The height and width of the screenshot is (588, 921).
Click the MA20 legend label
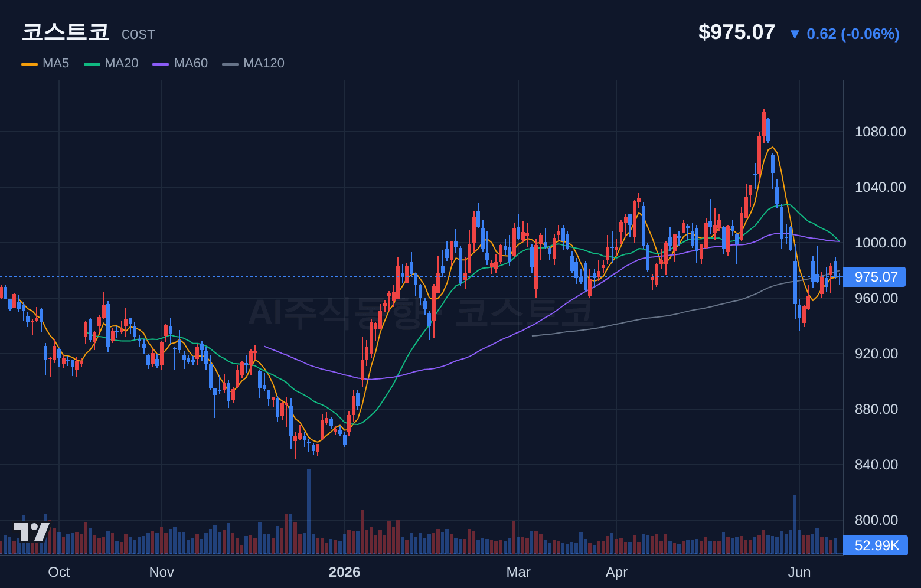122,63
